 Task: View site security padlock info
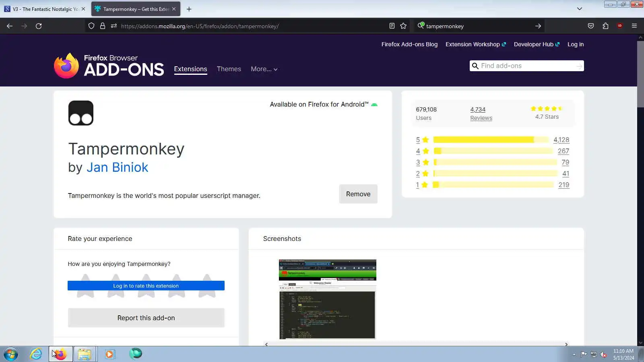(x=103, y=26)
